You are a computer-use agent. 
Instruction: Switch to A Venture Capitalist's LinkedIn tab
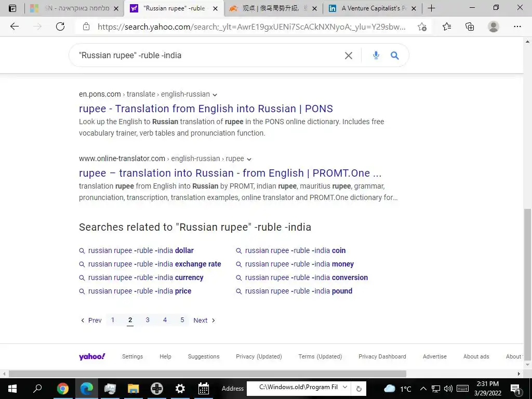pyautogui.click(x=373, y=8)
